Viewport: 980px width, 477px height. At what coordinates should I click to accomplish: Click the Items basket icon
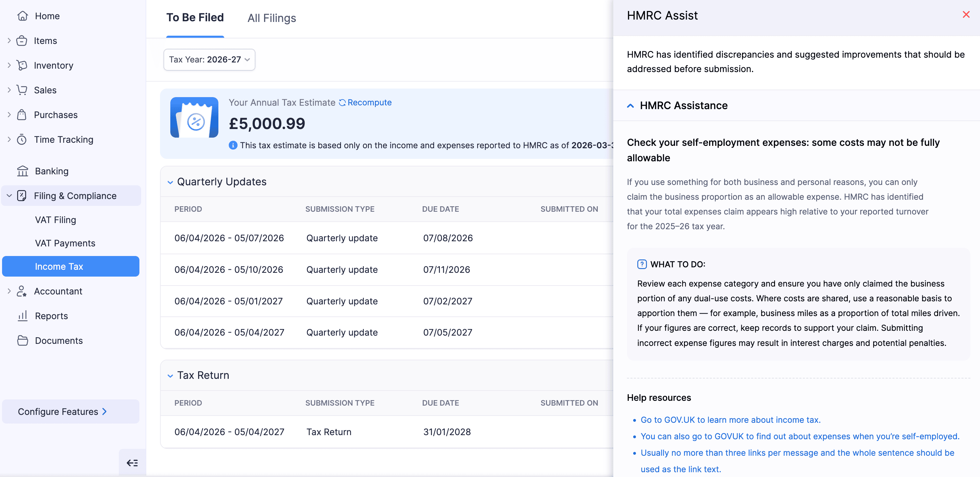[x=22, y=41]
